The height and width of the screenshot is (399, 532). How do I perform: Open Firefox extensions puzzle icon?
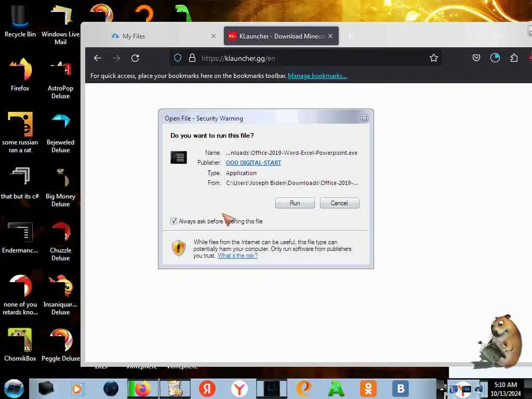pos(514,58)
